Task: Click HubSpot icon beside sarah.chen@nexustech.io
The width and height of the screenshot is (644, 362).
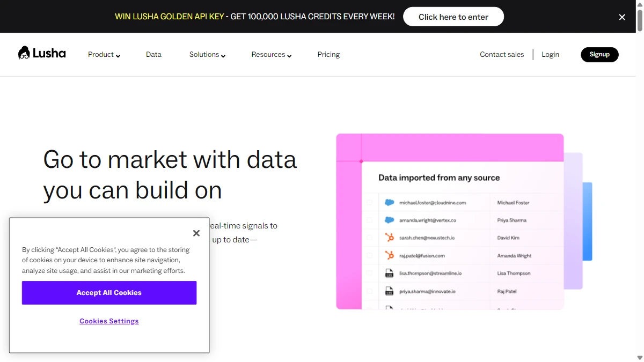Action: coord(390,238)
